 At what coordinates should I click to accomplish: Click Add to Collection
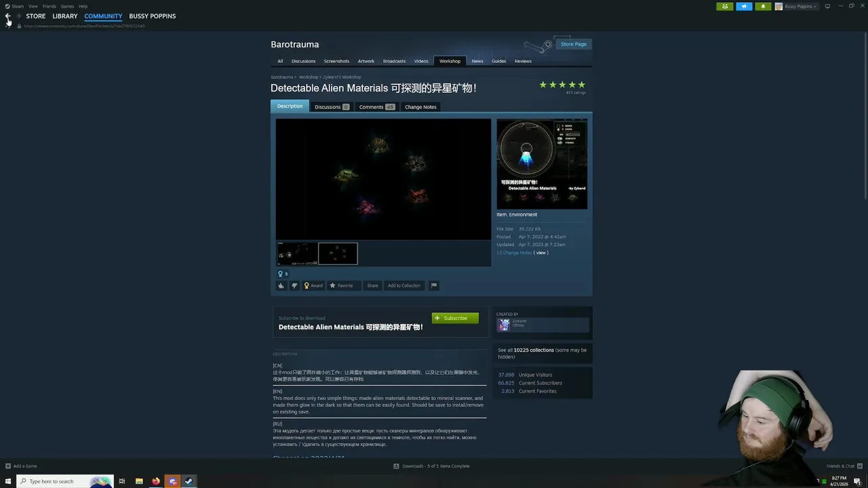(x=404, y=285)
